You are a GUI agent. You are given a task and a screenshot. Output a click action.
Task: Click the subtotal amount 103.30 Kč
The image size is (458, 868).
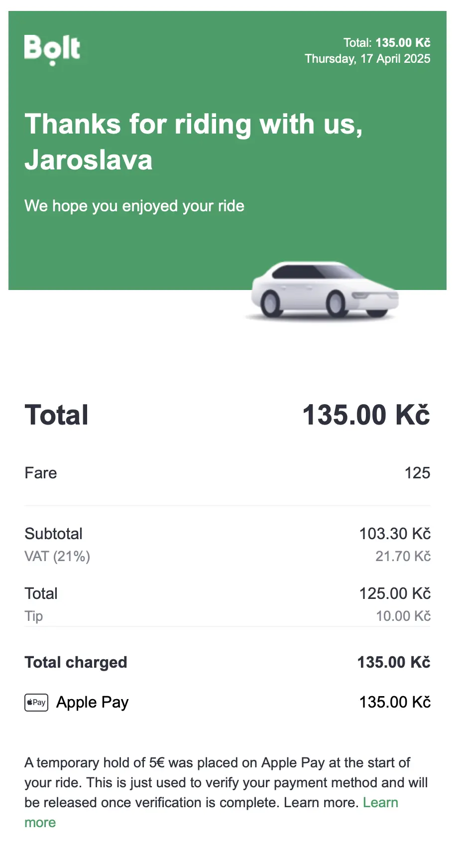395,534
